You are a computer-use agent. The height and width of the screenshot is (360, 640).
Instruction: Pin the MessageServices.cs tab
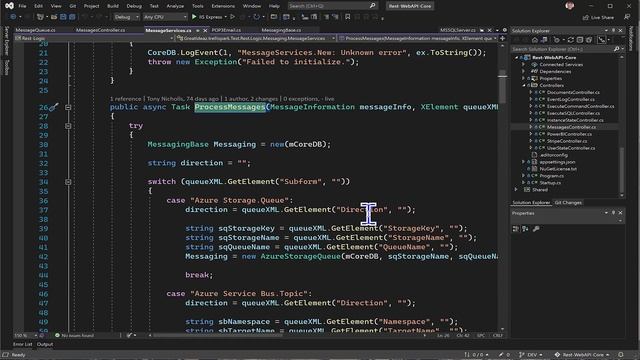coord(198,31)
